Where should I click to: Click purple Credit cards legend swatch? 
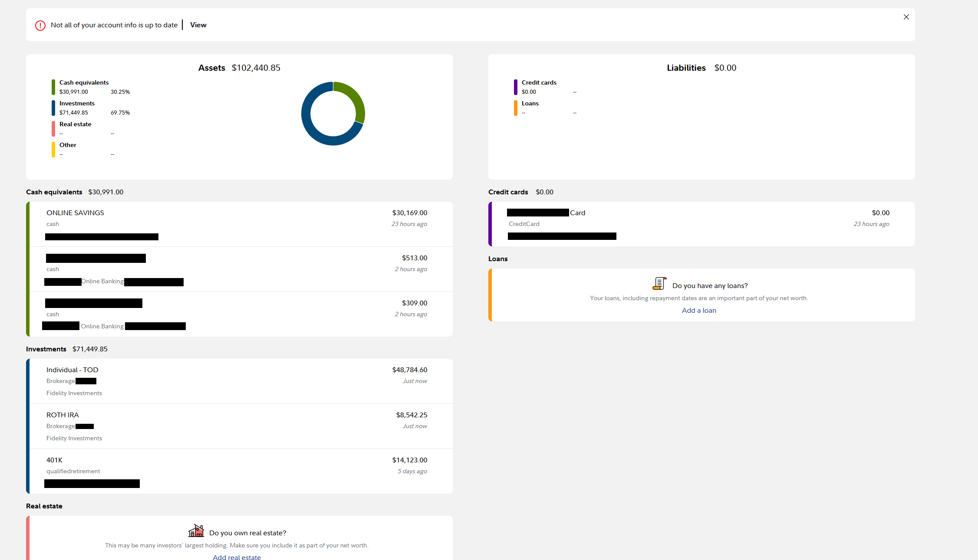click(516, 87)
